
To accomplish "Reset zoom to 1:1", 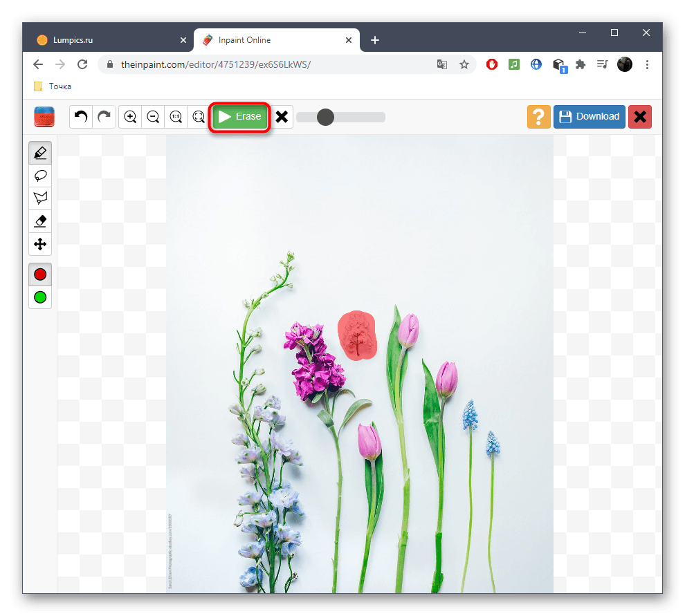I will click(x=176, y=117).
